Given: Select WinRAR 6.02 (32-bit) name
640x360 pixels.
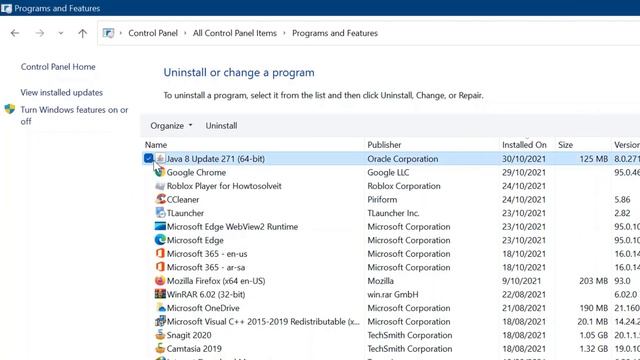Looking at the screenshot, I should click(x=206, y=294).
